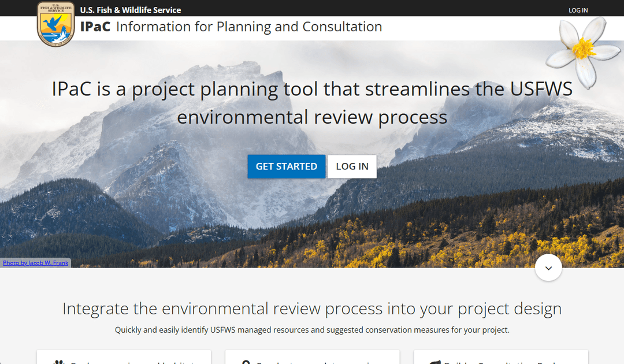Select the first card on the left
This screenshot has height=364, width=624.
(x=124, y=357)
